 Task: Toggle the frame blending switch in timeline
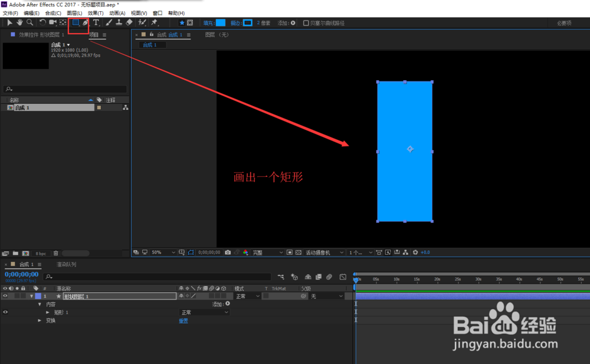point(319,277)
